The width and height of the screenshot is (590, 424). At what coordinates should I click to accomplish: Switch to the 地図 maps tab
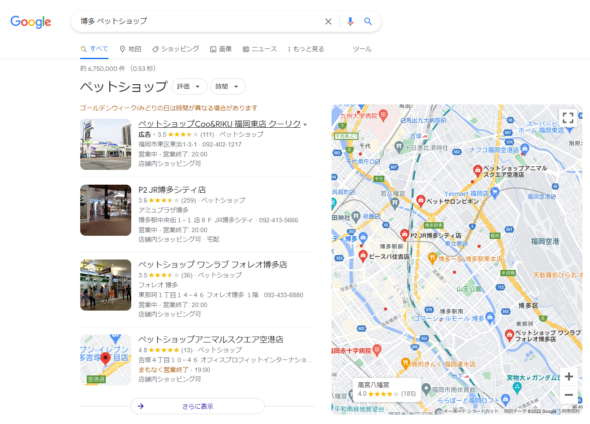tap(130, 49)
